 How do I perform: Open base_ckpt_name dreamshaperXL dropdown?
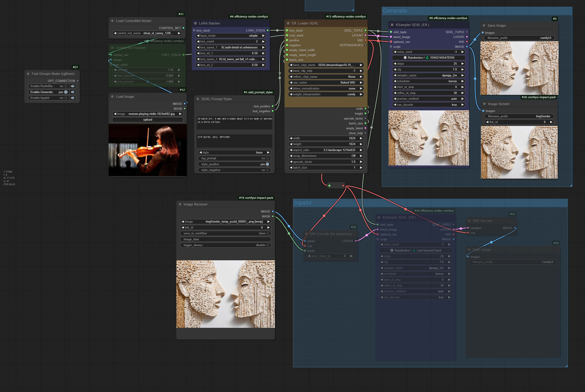pyautogui.click(x=326, y=65)
